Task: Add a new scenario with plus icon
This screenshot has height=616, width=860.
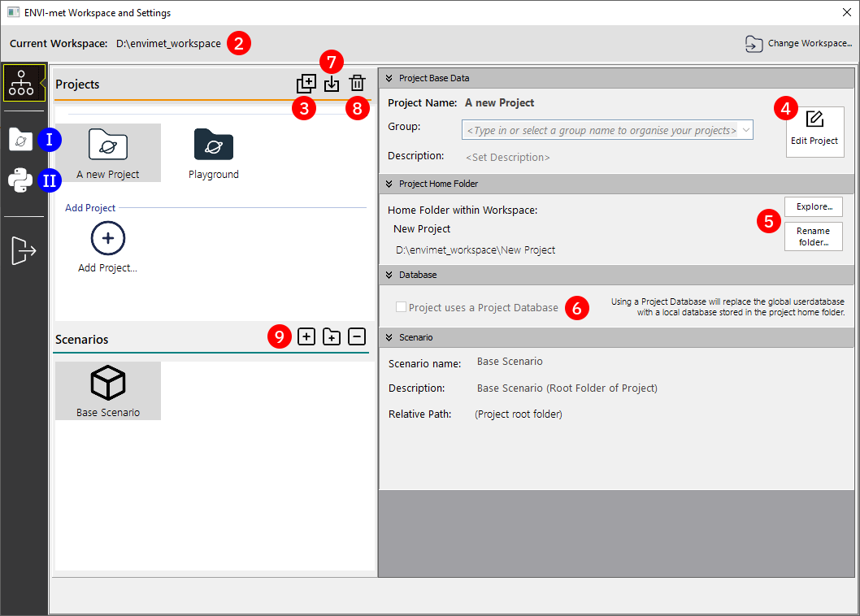Action: click(306, 336)
